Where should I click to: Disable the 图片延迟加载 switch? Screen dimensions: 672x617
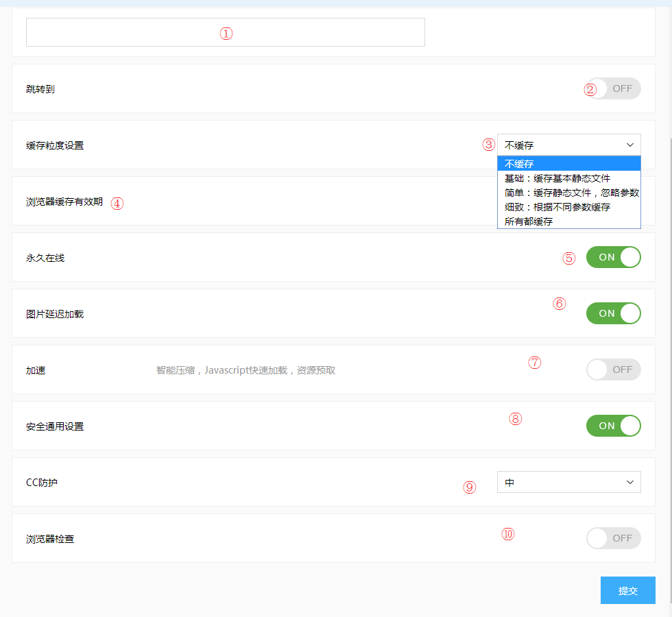click(613, 313)
